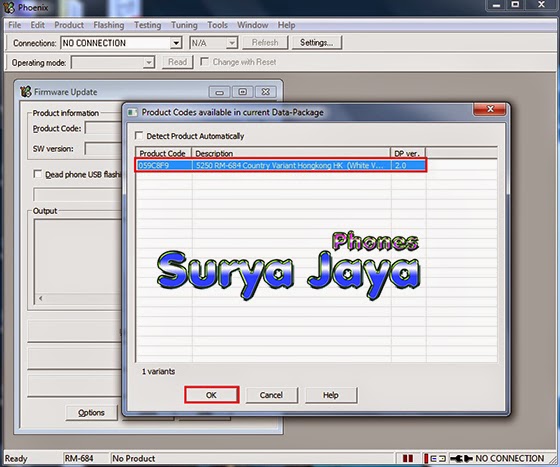Open the Edit menu

pyautogui.click(x=38, y=25)
